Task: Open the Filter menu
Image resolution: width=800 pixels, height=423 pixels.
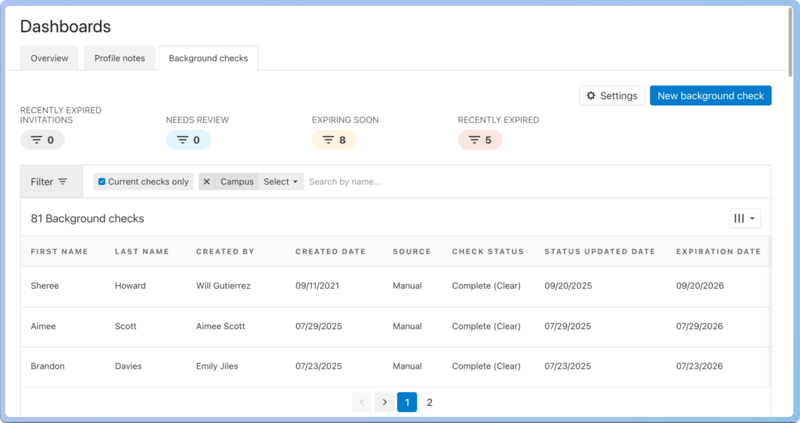Action: point(52,182)
